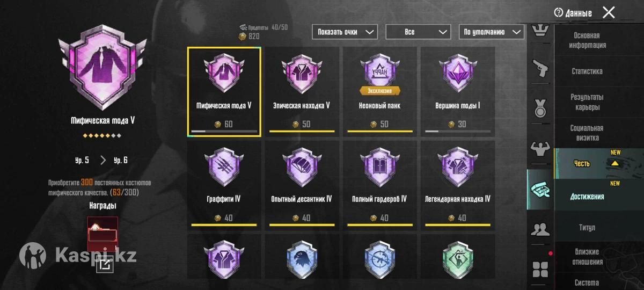The image size is (644, 290).
Task: Open the Все filter dropdown
Action: click(x=418, y=32)
